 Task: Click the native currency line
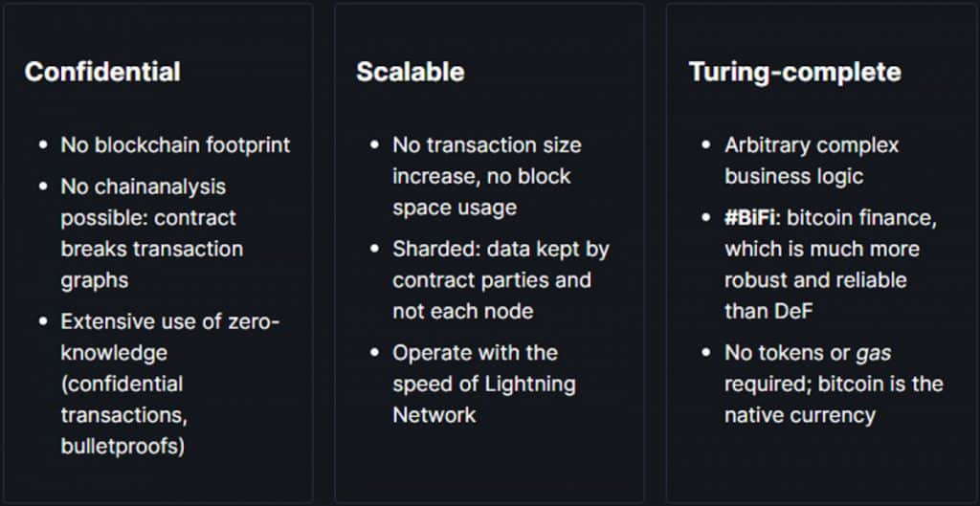800,415
